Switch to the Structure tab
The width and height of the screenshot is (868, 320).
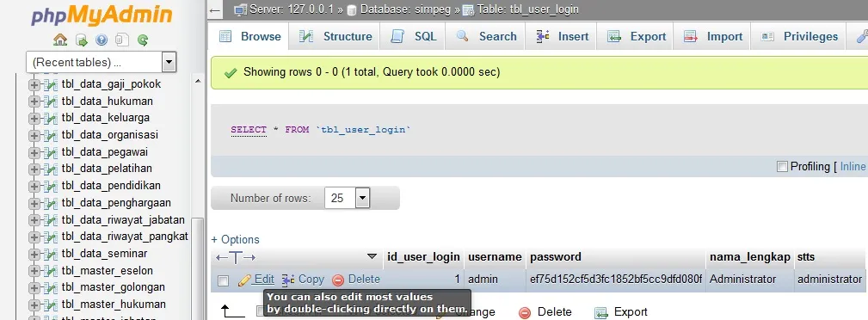[x=336, y=36]
